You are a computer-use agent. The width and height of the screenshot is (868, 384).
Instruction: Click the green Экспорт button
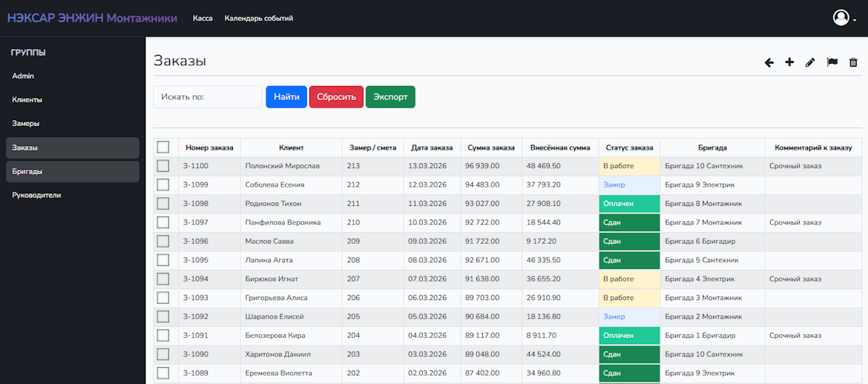click(390, 97)
